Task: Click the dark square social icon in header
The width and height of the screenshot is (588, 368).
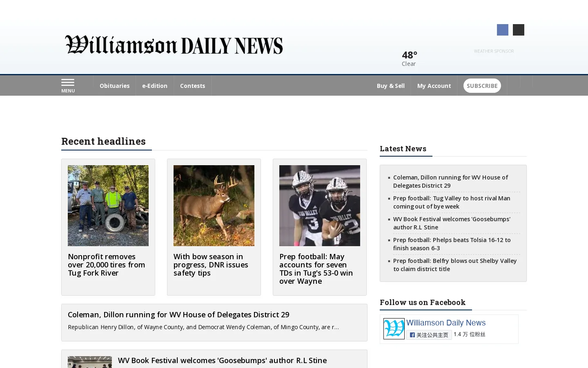Action: pyautogui.click(x=519, y=30)
